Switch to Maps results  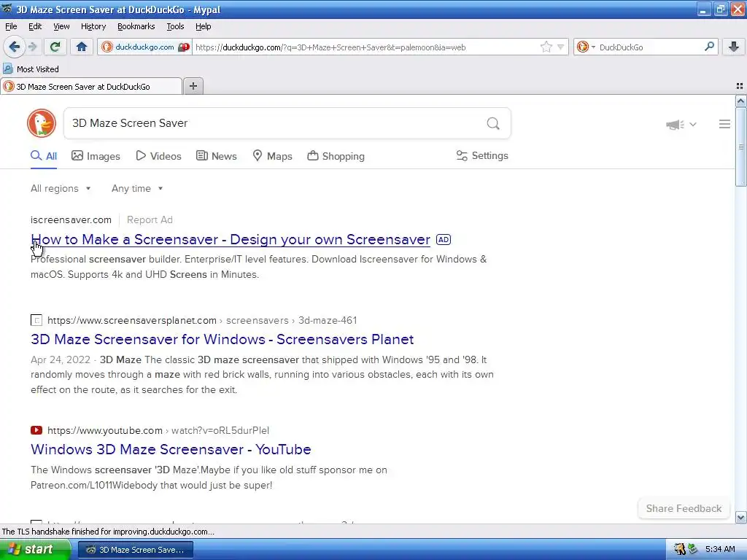pos(273,156)
